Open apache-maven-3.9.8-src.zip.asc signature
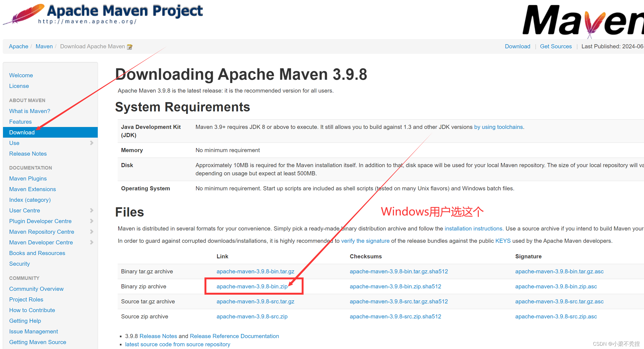Image resolution: width=644 pixels, height=349 pixels. (x=556, y=317)
